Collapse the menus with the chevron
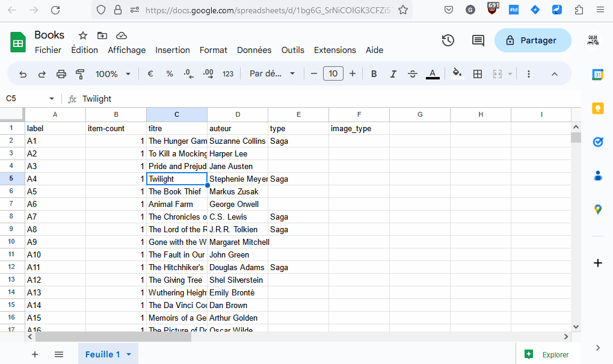This screenshot has height=364, width=613. coord(555,74)
